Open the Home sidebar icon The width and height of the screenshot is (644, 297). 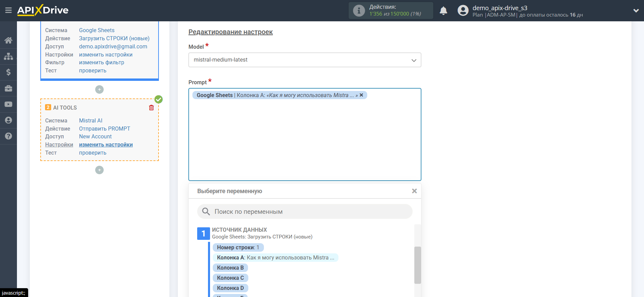(8, 40)
